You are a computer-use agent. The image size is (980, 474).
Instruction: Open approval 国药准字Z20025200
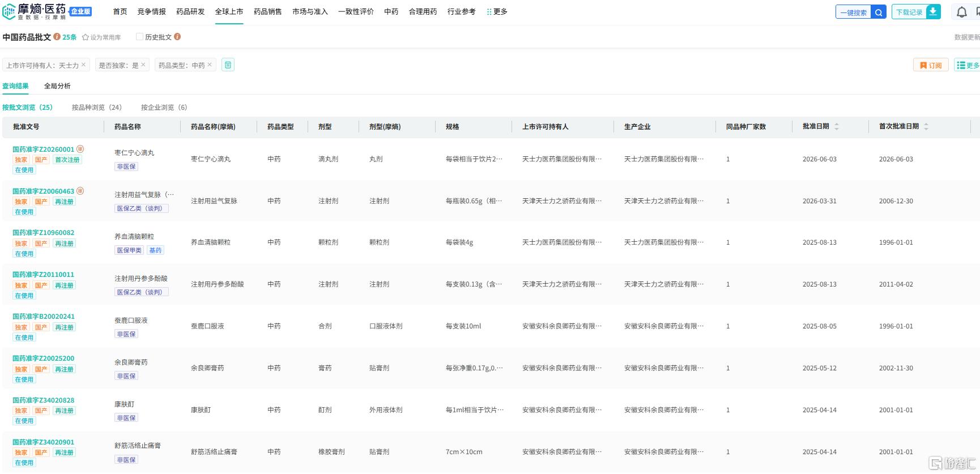point(44,358)
